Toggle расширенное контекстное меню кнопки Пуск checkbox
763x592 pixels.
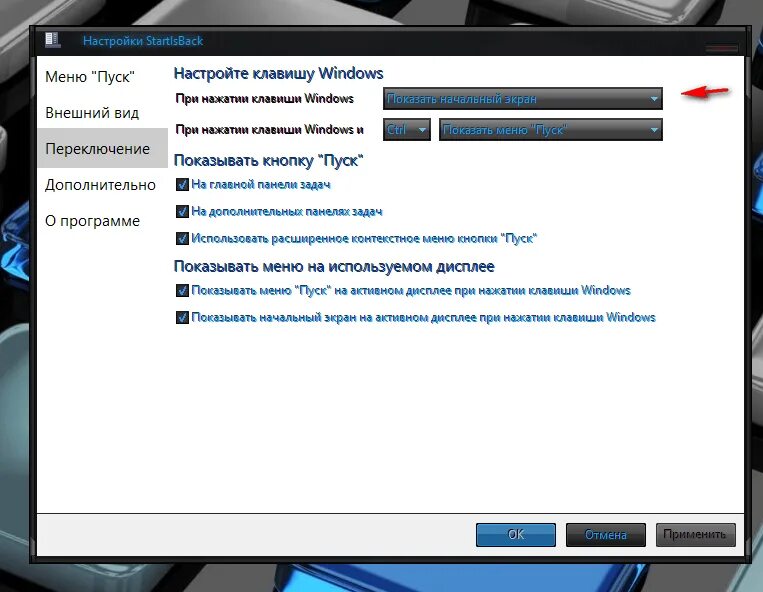tap(182, 238)
